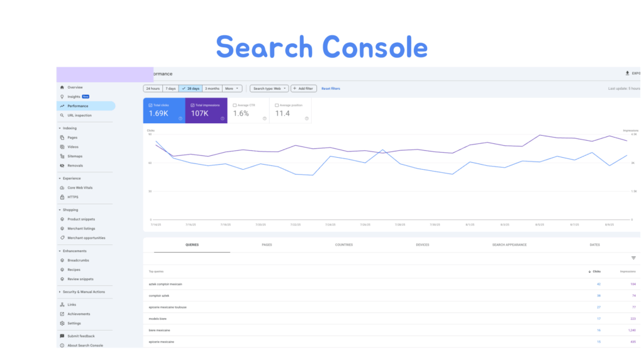Click the Core Web Vitals gauge icon
The width and height of the screenshot is (644, 362).
coord(62,188)
